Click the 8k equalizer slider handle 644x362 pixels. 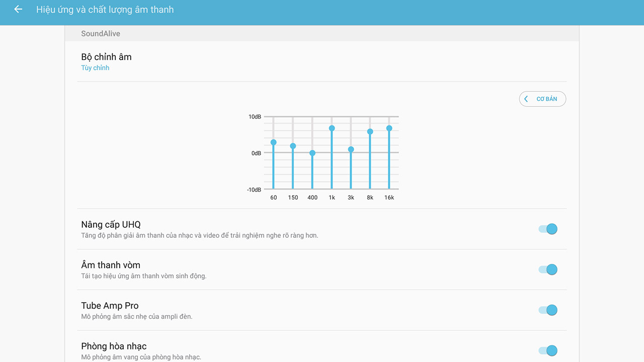click(370, 132)
